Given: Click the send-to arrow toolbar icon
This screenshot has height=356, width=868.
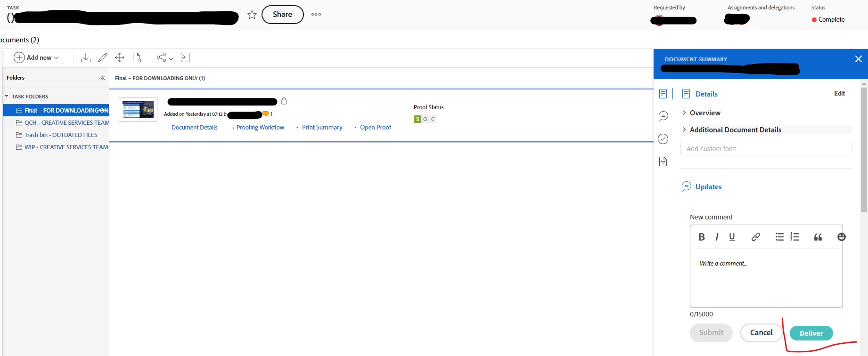Looking at the screenshot, I should pyautogui.click(x=185, y=57).
